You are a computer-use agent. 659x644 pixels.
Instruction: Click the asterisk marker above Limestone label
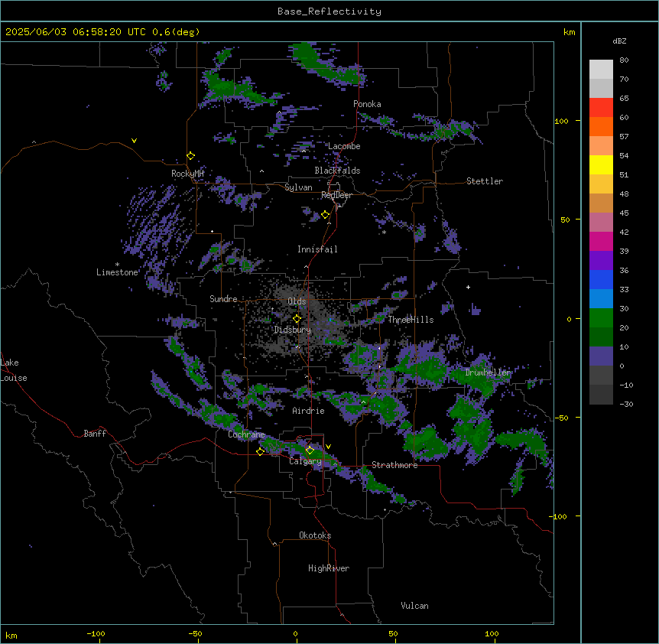(x=117, y=265)
